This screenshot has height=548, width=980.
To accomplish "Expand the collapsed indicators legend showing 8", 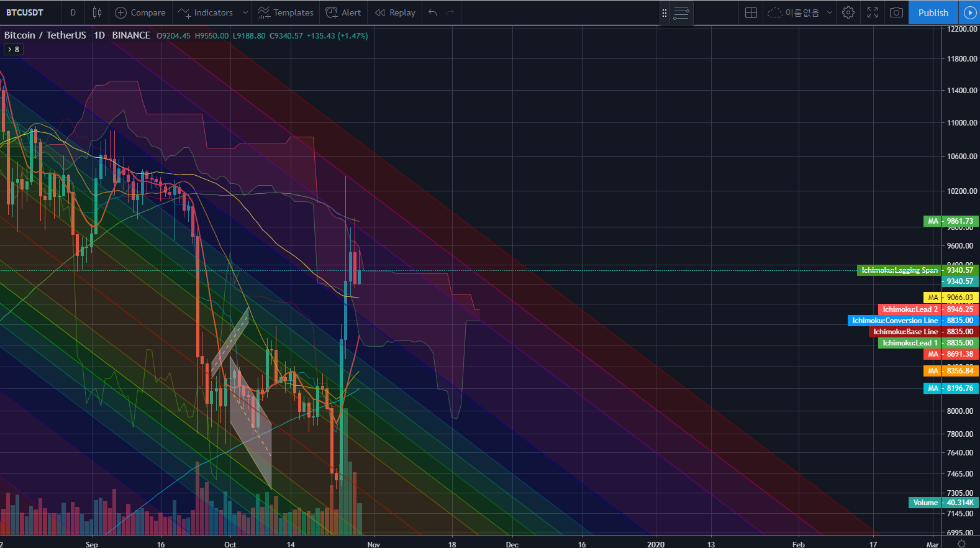I will pos(14,49).
